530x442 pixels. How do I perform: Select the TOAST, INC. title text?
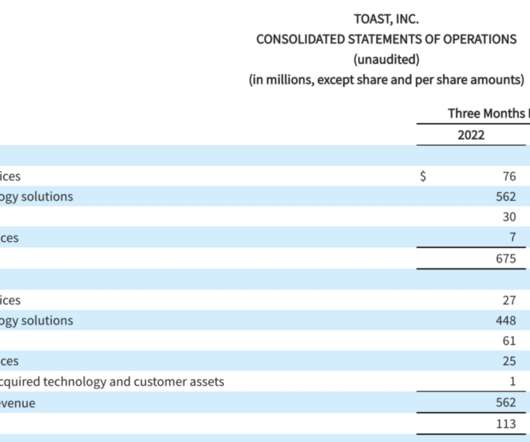pos(386,19)
